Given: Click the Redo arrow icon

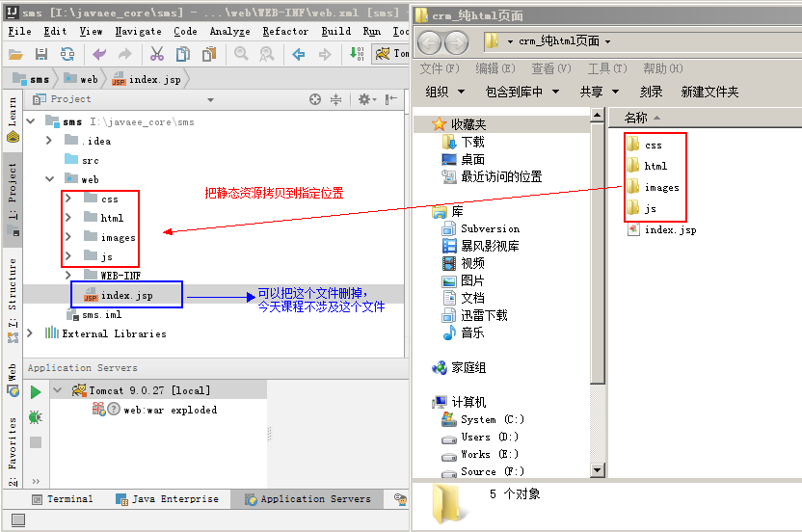Looking at the screenshot, I should (124, 54).
